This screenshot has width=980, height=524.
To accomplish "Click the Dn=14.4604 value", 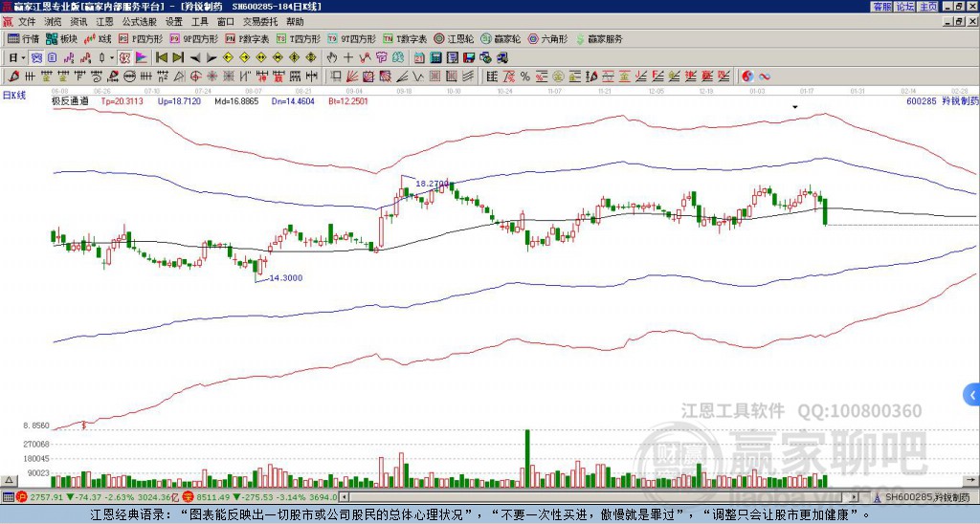I will (293, 100).
